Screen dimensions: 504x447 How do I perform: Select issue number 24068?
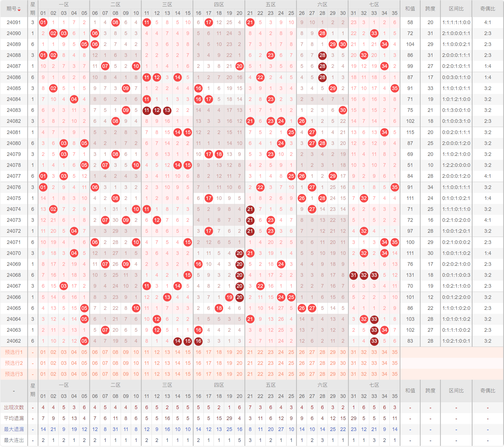coord(14,275)
